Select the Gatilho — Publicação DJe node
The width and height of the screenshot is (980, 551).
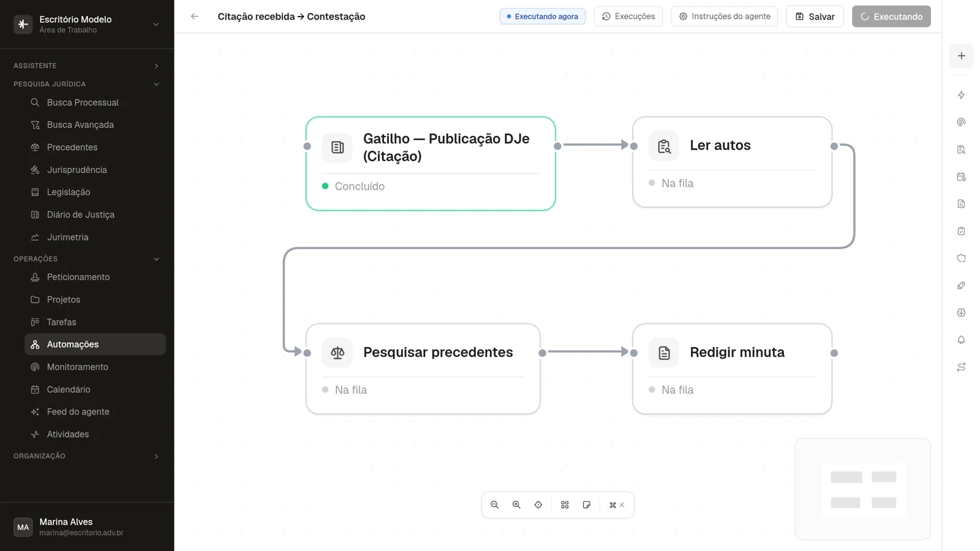click(431, 163)
